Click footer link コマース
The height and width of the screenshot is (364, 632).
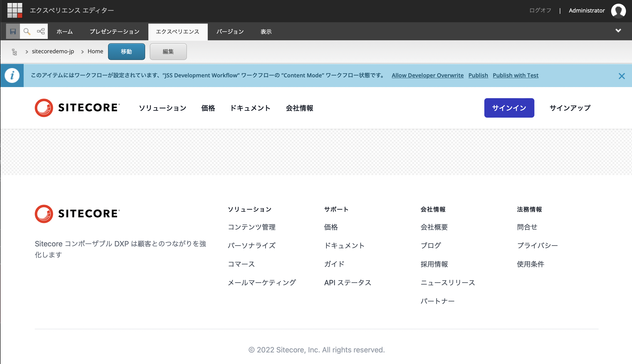pos(241,264)
